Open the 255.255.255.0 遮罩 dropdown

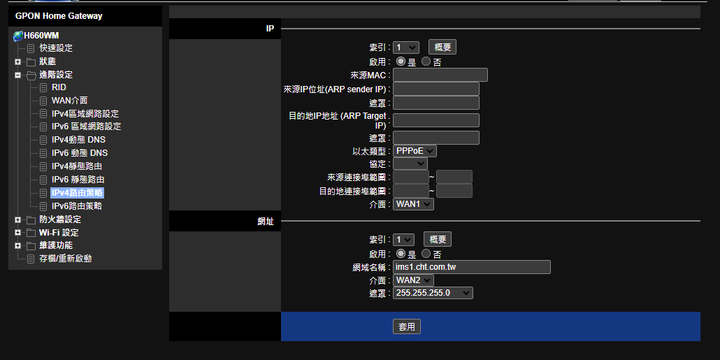433,293
